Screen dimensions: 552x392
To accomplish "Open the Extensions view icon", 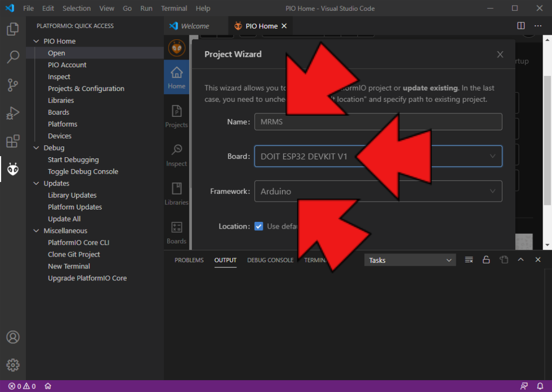I will (13, 141).
